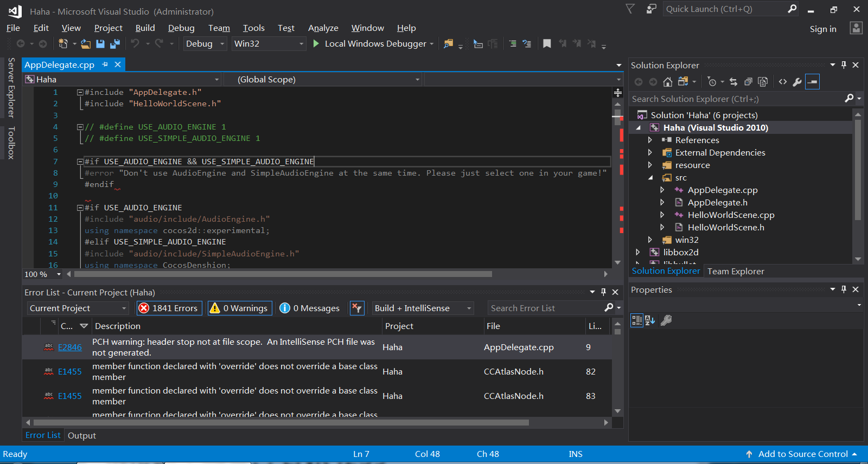Open the Debug configuration dropdown
Image resolution: width=868 pixels, height=464 pixels.
[x=205, y=44]
